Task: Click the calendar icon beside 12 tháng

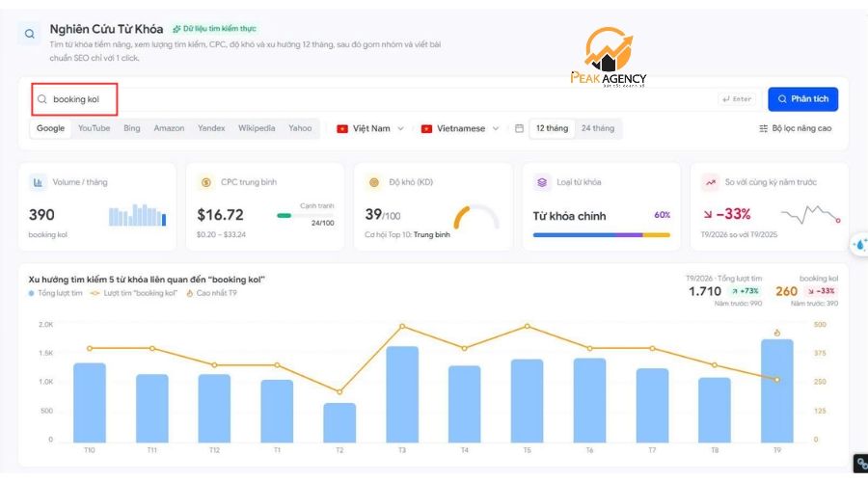Action: click(519, 128)
